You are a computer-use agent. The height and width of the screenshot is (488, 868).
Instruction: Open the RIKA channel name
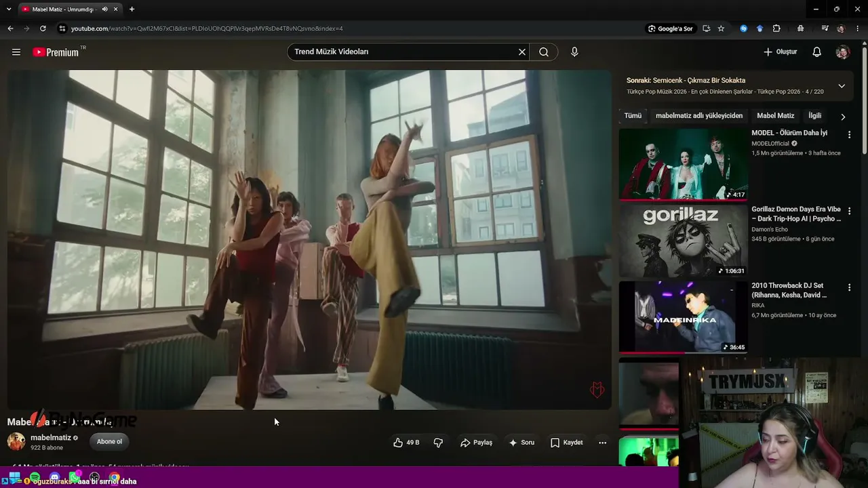pos(758,306)
